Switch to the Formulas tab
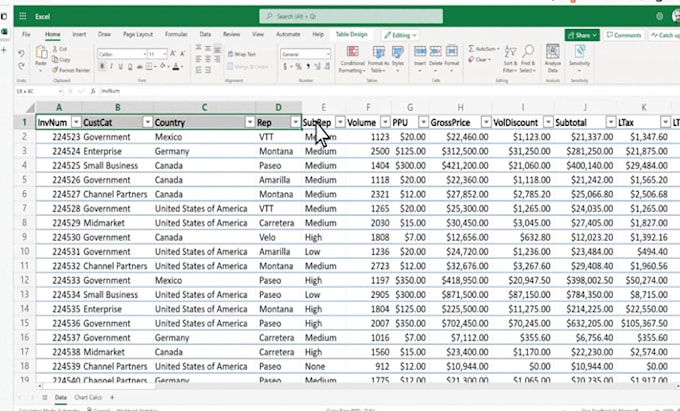 (x=176, y=34)
